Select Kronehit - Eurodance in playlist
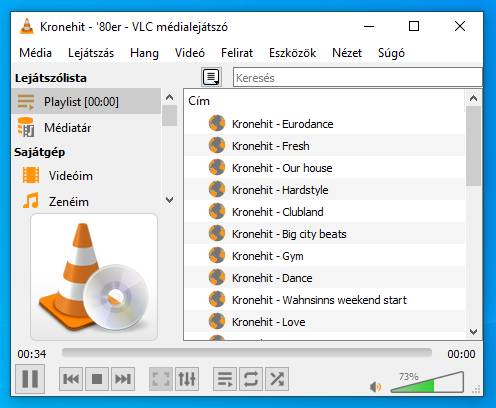Screen dimensions: 496x408 (325, 124)
